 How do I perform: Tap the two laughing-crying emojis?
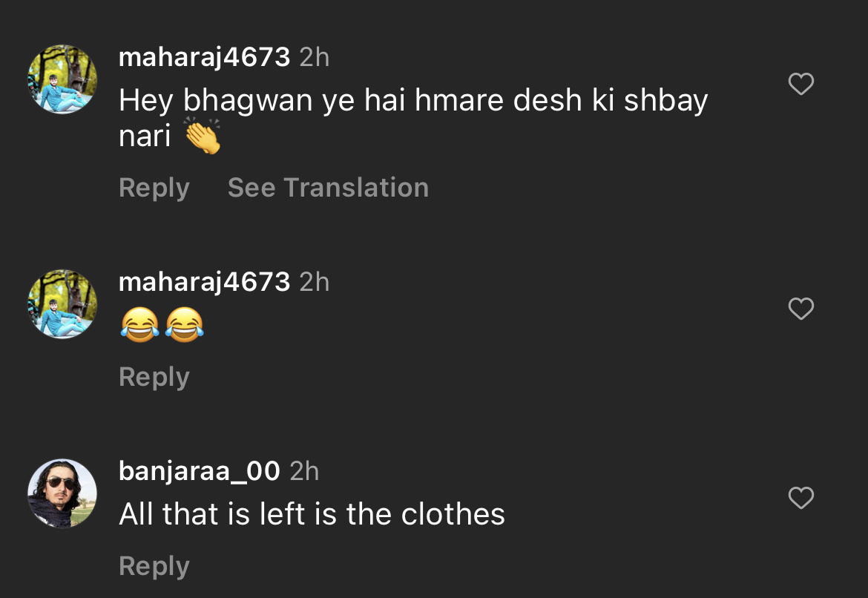pos(162,325)
